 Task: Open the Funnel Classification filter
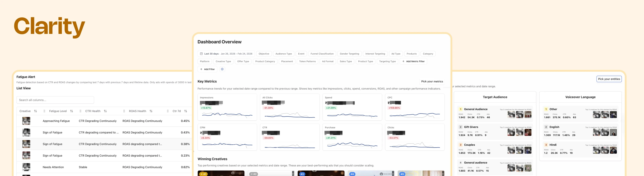point(322,54)
